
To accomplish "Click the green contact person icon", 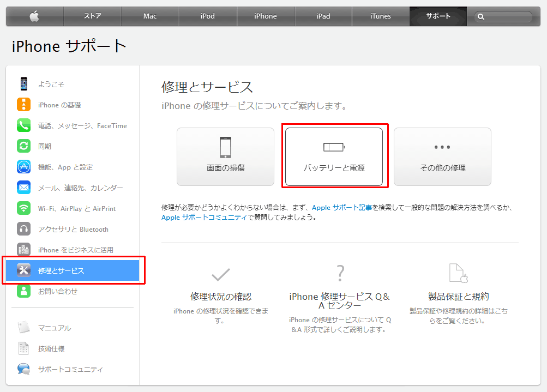I will [x=23, y=291].
